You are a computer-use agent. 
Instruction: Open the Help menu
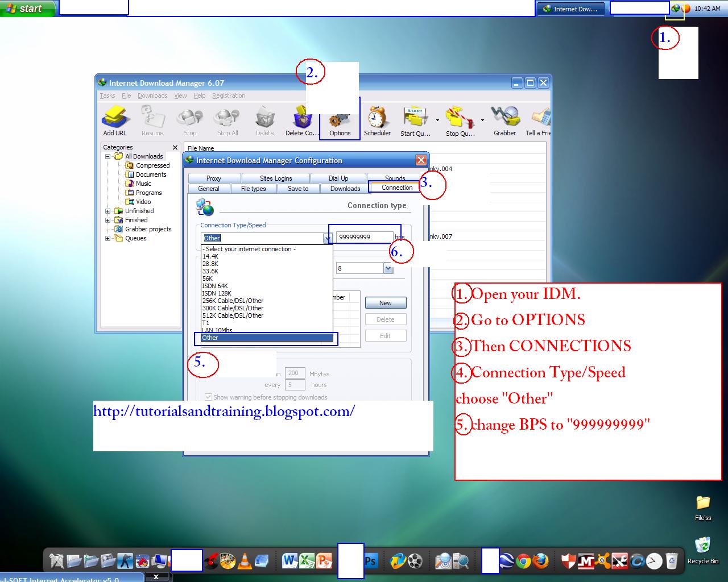200,95
